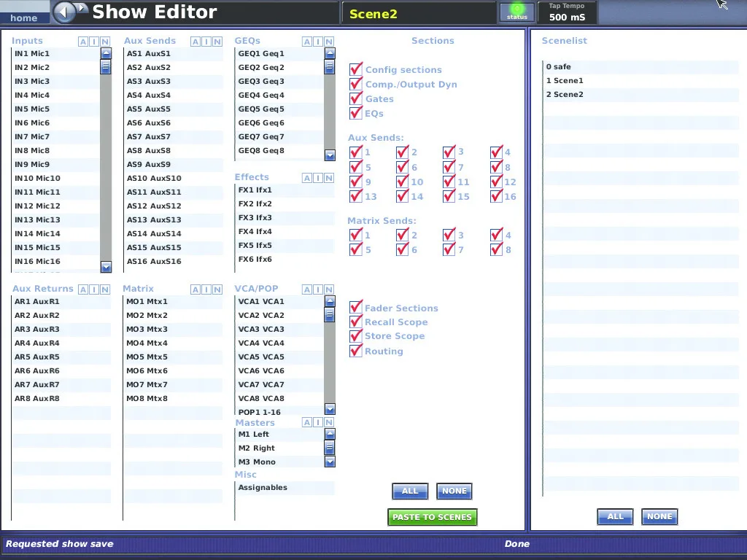Select 'IN1 Mic1' input row

point(55,53)
